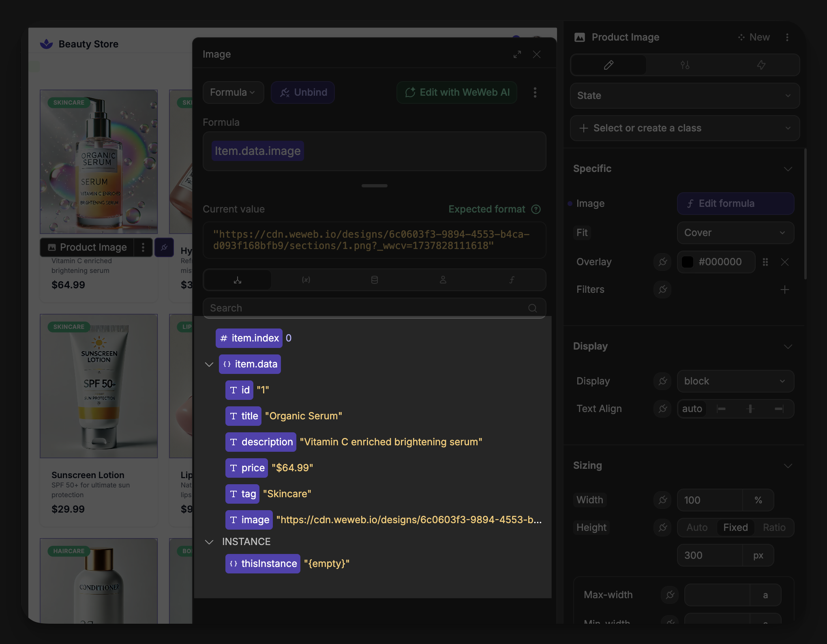Click Edit with WeWeb AI button
This screenshot has width=827, height=644.
point(457,92)
